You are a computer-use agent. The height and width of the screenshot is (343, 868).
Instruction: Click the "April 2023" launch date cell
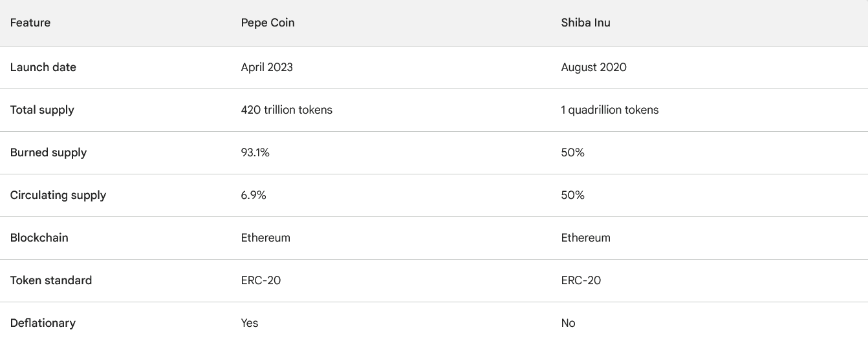pos(266,67)
